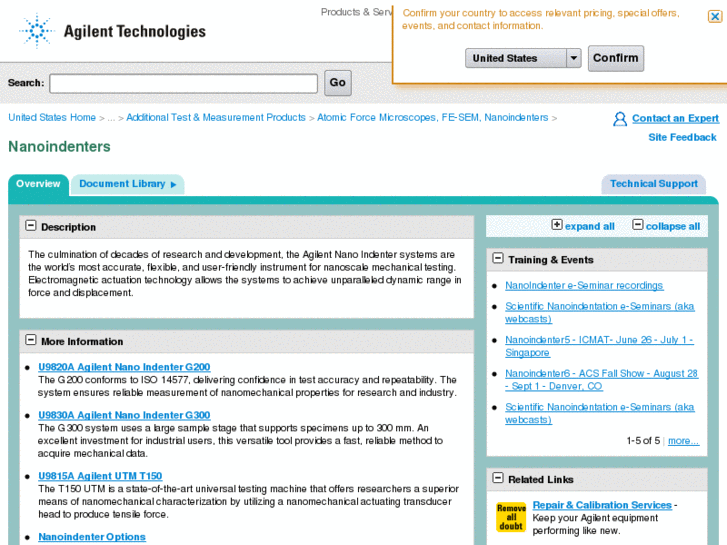
Task: Click the Go search button
Action: coord(338,83)
